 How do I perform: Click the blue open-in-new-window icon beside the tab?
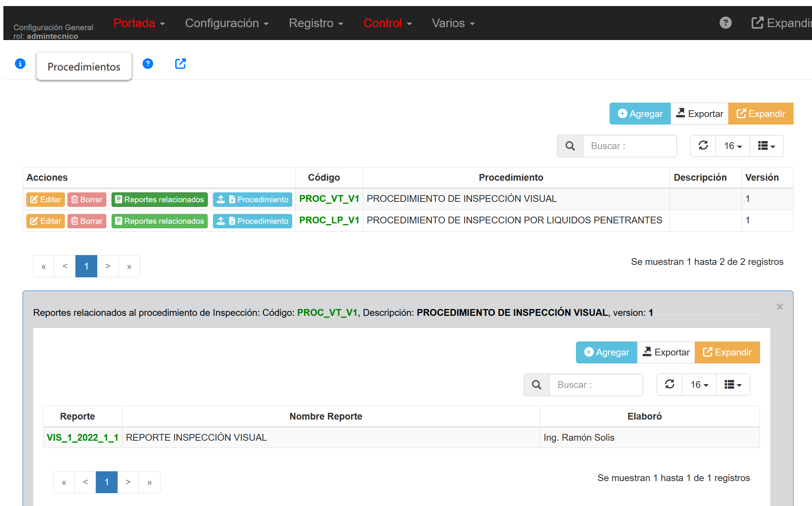coord(180,64)
